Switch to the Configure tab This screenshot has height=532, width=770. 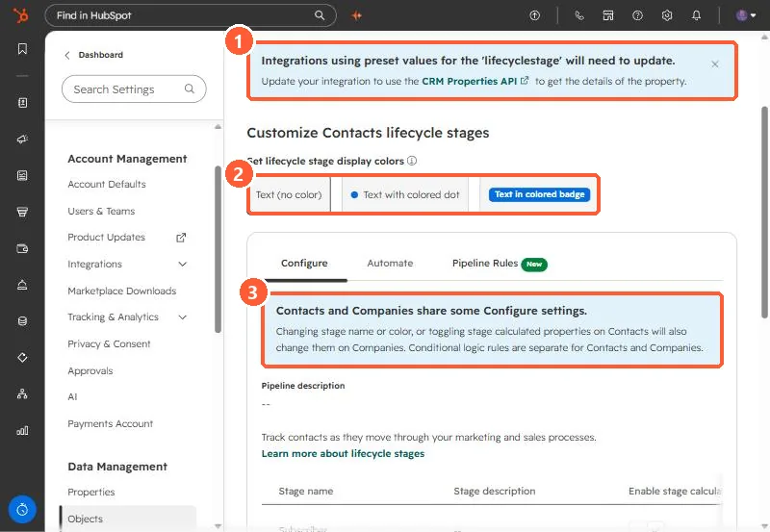[304, 264]
